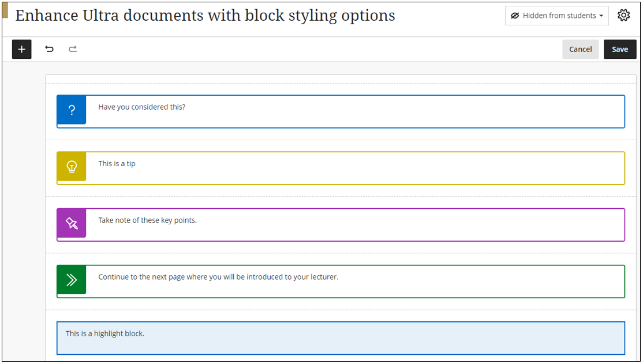This screenshot has height=364, width=643.
Task: Click the plus add content button
Action: (x=22, y=49)
